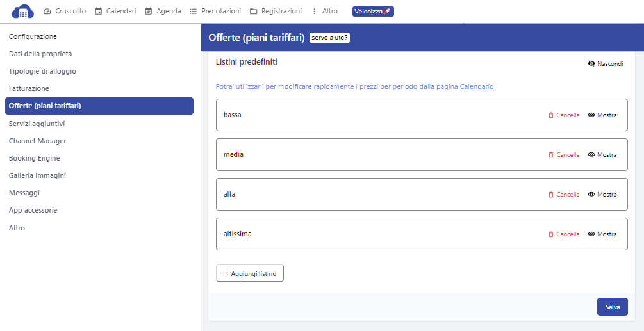
Task: Click the trash icon for bassa
Action: tap(550, 115)
